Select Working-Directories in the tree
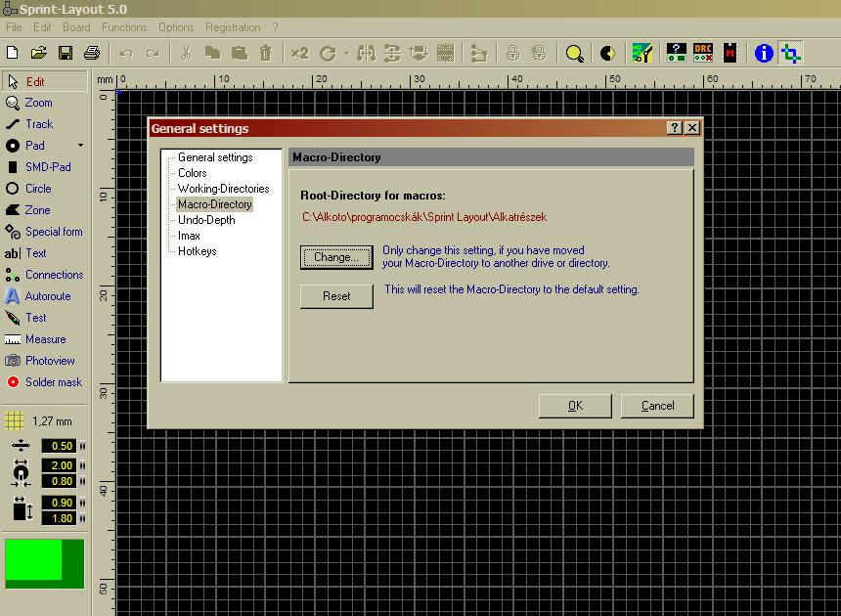841x616 pixels. tap(223, 188)
